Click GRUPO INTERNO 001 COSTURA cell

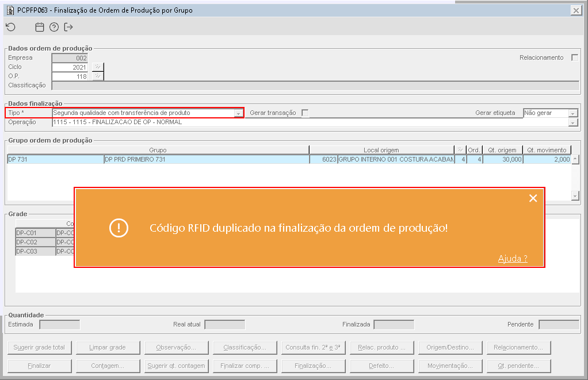tap(396, 159)
